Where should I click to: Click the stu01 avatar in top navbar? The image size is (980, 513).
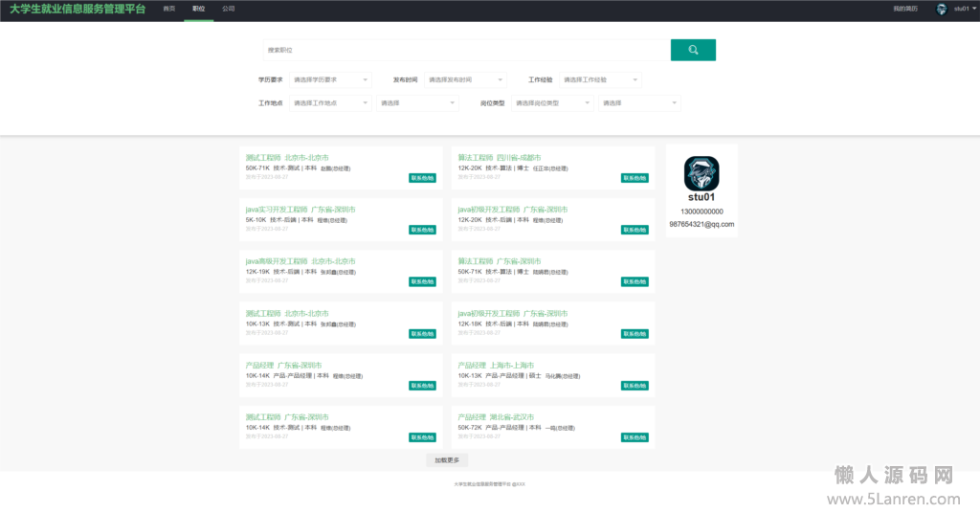tap(942, 9)
